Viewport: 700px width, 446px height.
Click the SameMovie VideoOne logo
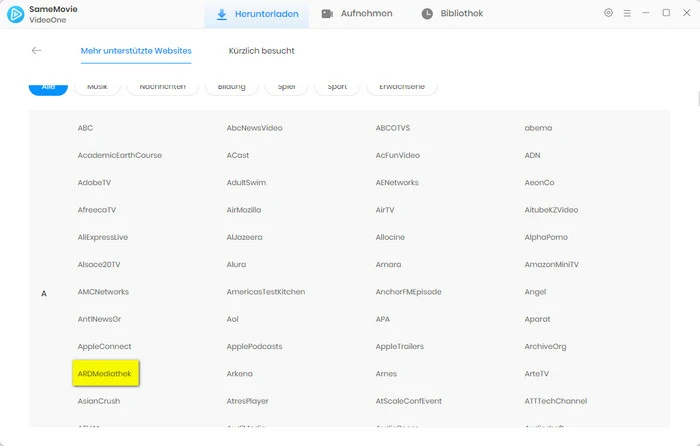pos(14,14)
